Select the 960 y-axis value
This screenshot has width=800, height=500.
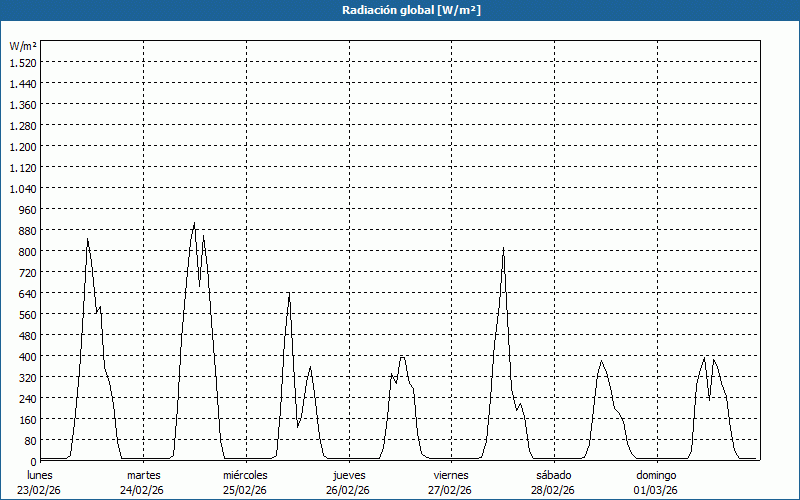point(28,209)
